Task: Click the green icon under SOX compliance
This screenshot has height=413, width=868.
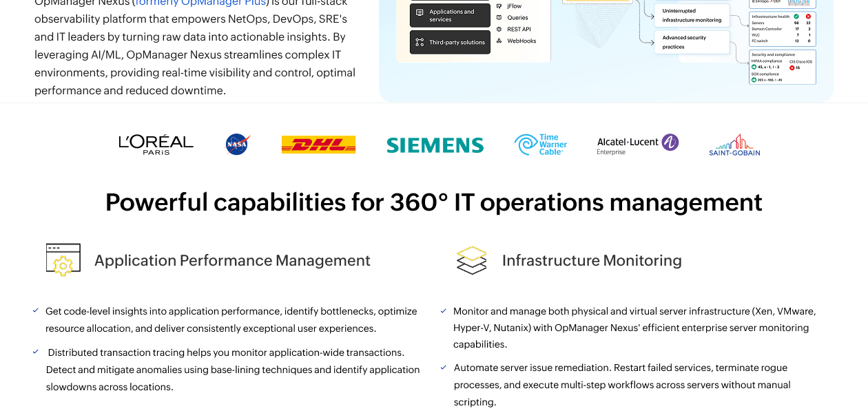Action: [754, 80]
